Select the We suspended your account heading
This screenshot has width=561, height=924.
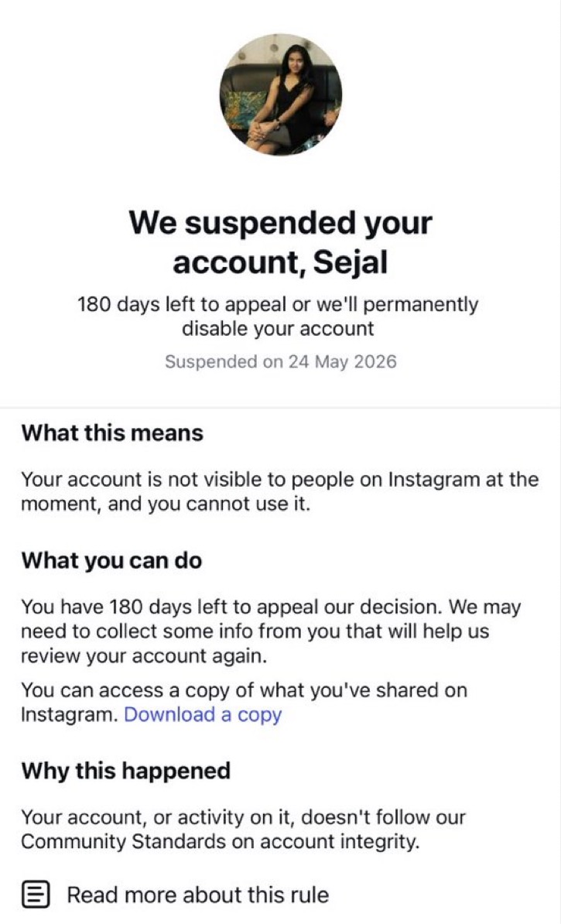280,241
